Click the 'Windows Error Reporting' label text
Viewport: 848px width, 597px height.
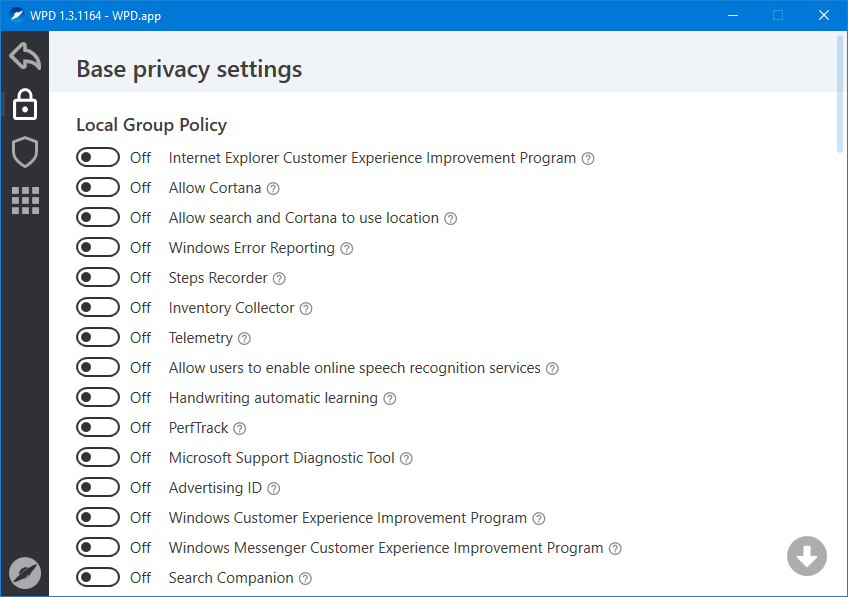point(251,248)
